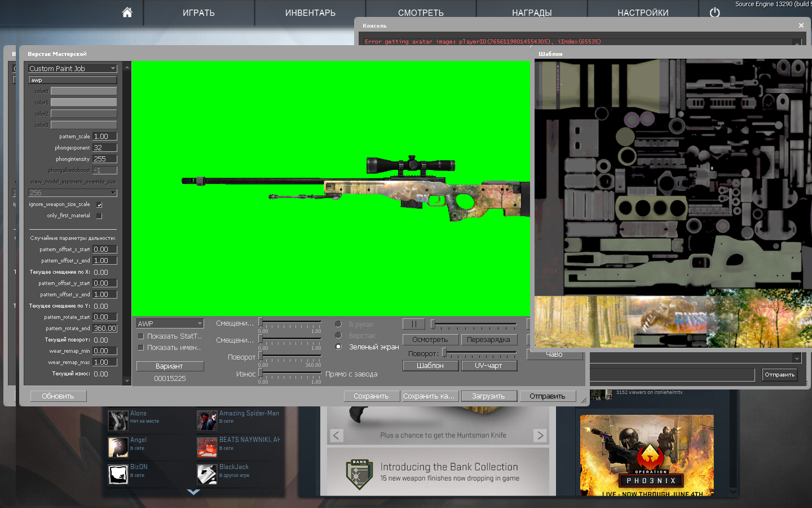Screen dimensions: 812x508
Task: Select В руках radio button
Action: (338, 324)
